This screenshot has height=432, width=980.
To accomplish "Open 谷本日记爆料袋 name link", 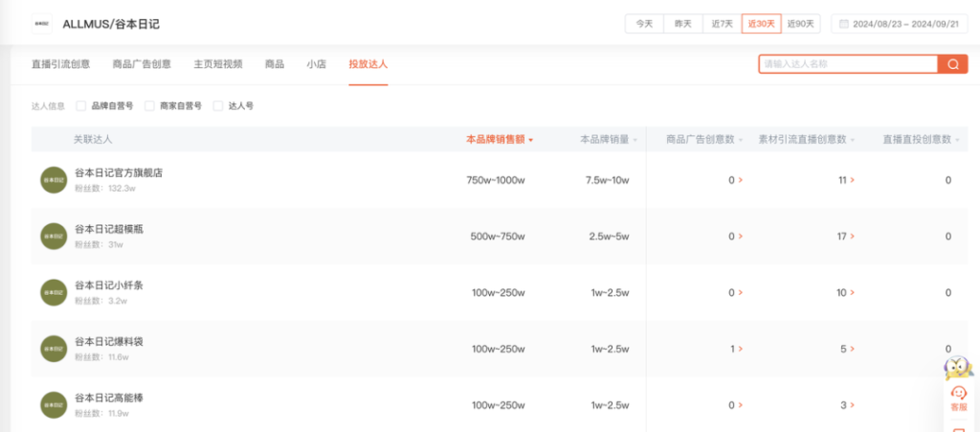I will tap(109, 341).
